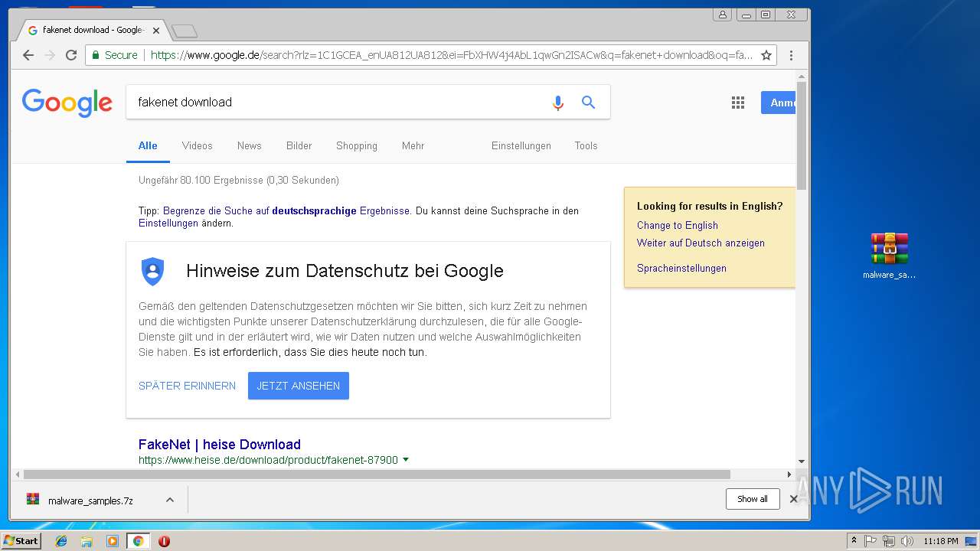Click volume speaker tray icon
Image resolution: width=980 pixels, height=551 pixels.
[x=907, y=541]
